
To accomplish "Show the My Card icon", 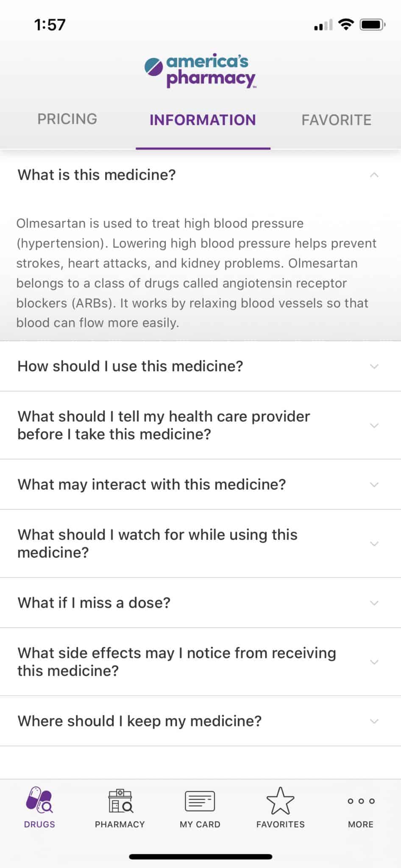I will [x=200, y=801].
